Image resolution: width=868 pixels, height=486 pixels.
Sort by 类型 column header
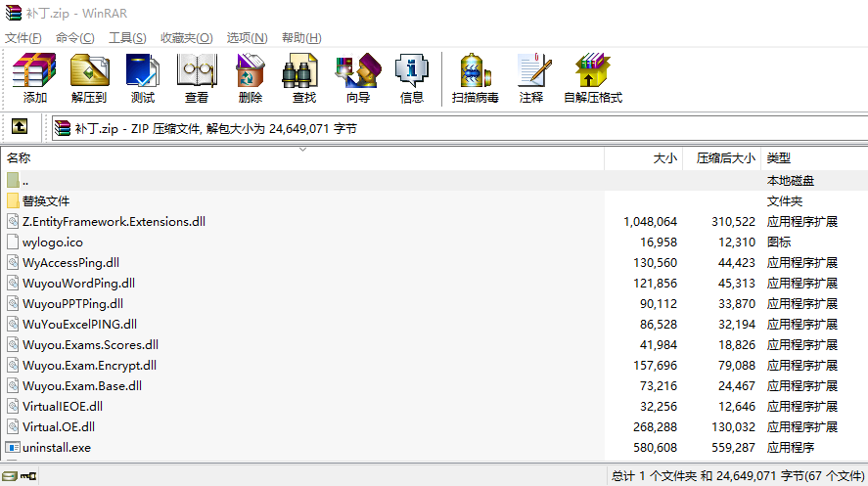(814, 158)
